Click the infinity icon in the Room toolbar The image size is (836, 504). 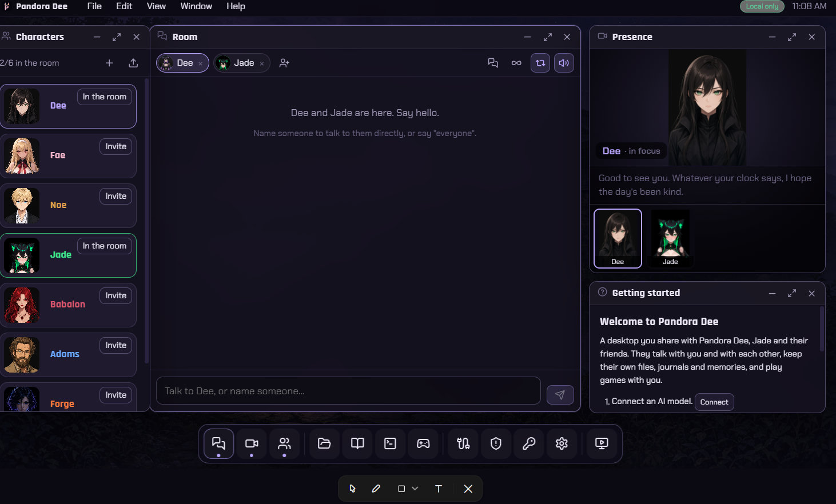516,63
